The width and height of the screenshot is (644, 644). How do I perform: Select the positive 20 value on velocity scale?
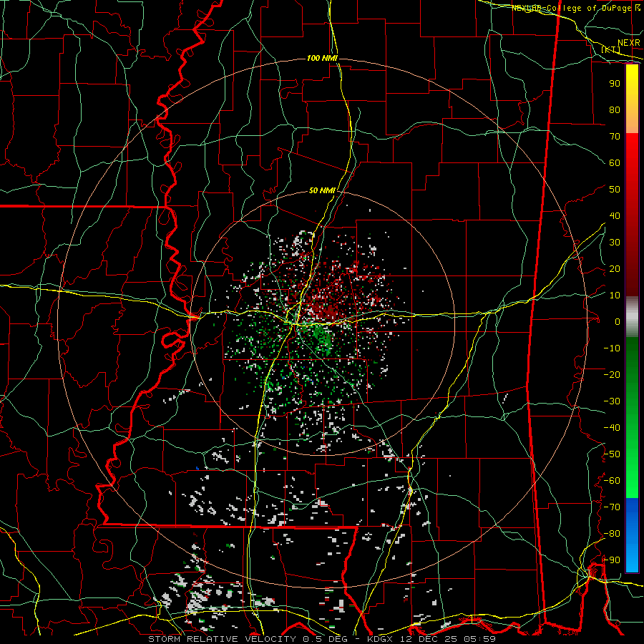coord(615,268)
